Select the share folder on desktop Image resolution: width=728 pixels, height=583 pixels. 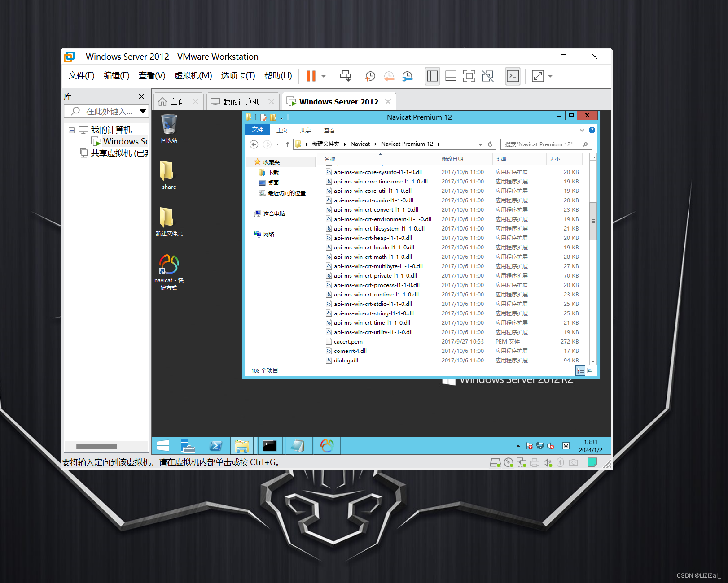click(x=169, y=175)
